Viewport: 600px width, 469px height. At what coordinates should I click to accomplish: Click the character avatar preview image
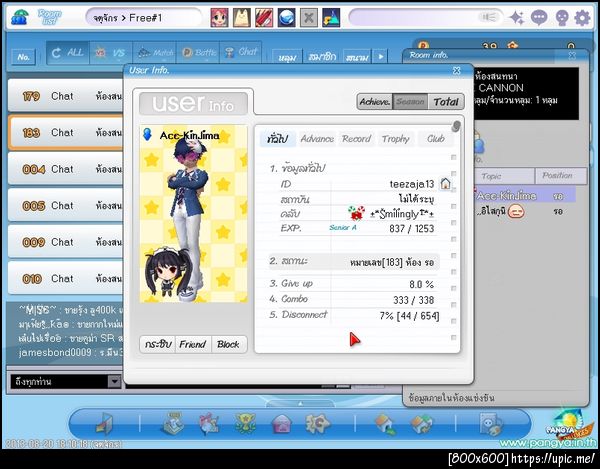pyautogui.click(x=194, y=213)
